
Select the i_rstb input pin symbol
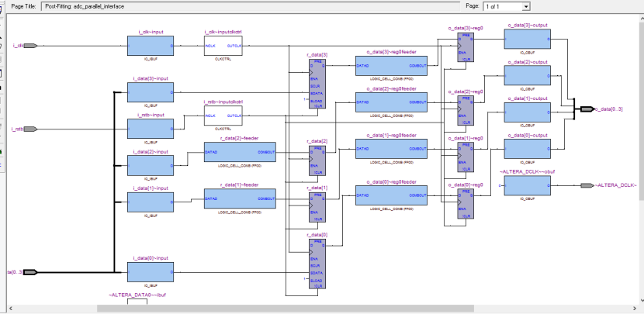(30, 129)
